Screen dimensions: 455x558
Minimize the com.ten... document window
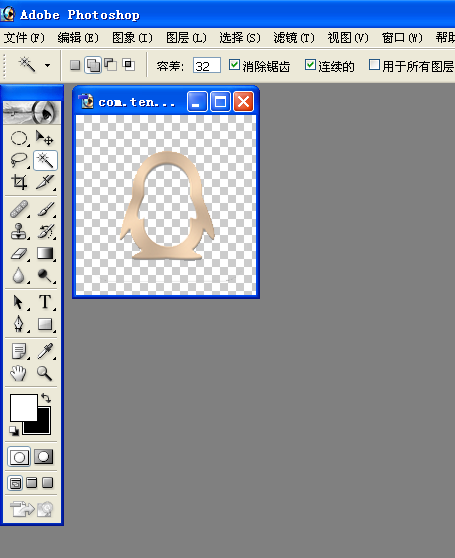(x=197, y=102)
